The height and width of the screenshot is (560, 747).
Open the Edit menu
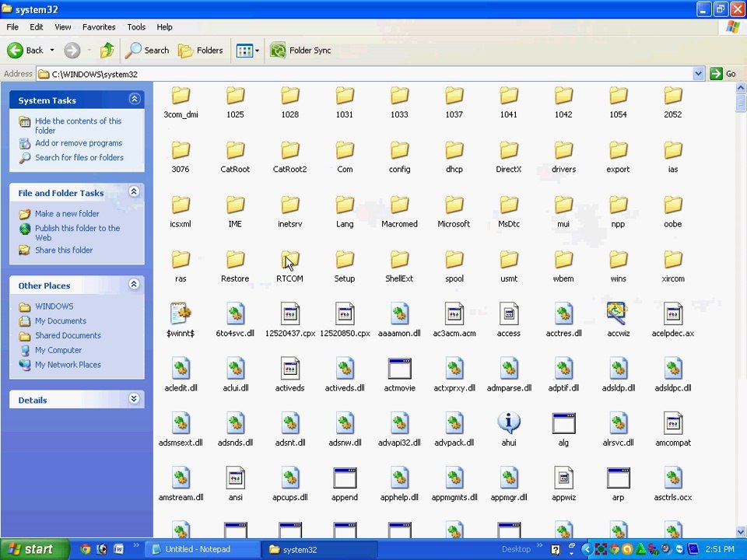37,27
